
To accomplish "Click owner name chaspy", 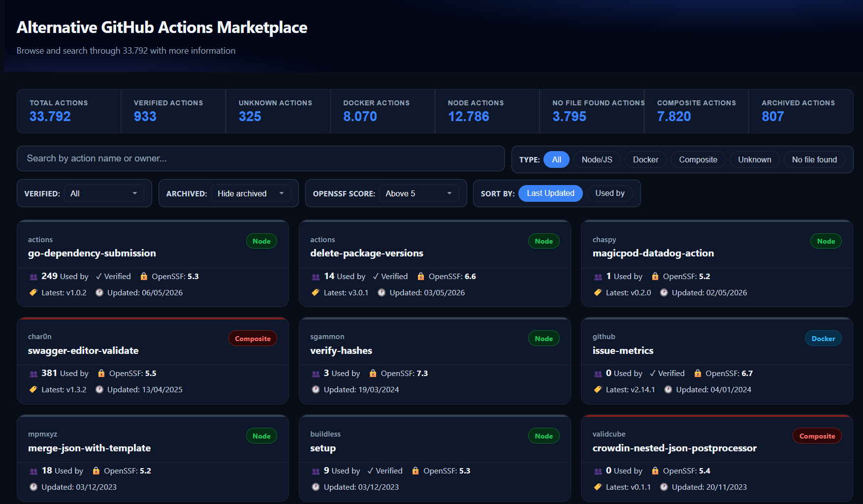I will 605,240.
